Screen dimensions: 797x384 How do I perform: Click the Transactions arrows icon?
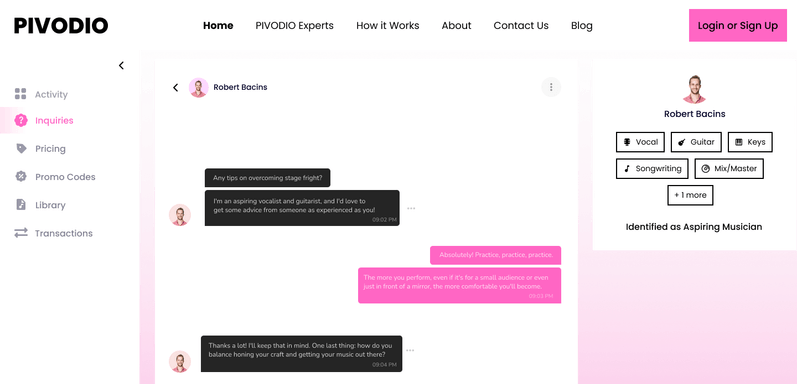pos(21,233)
